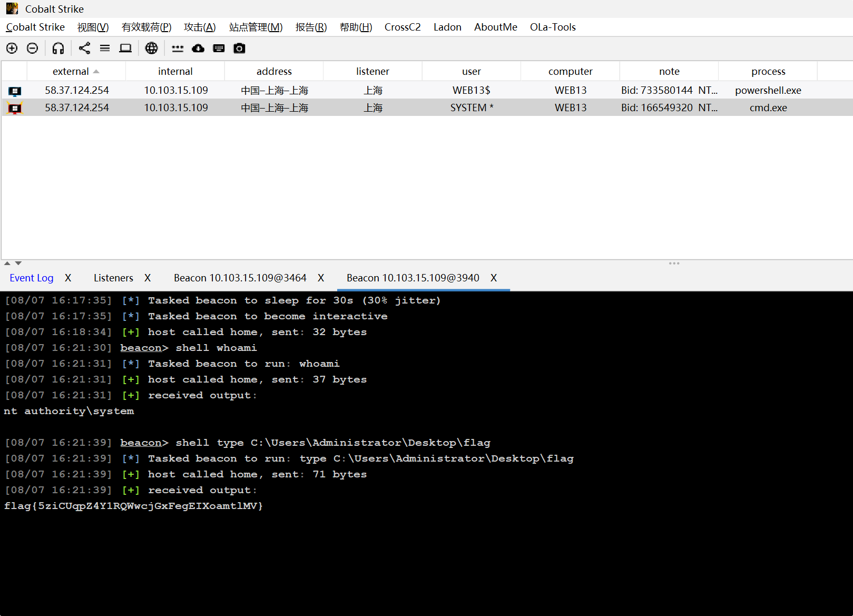Screen dimensions: 853x616
Task: Open downloaded files cloud icon
Action: coord(198,48)
